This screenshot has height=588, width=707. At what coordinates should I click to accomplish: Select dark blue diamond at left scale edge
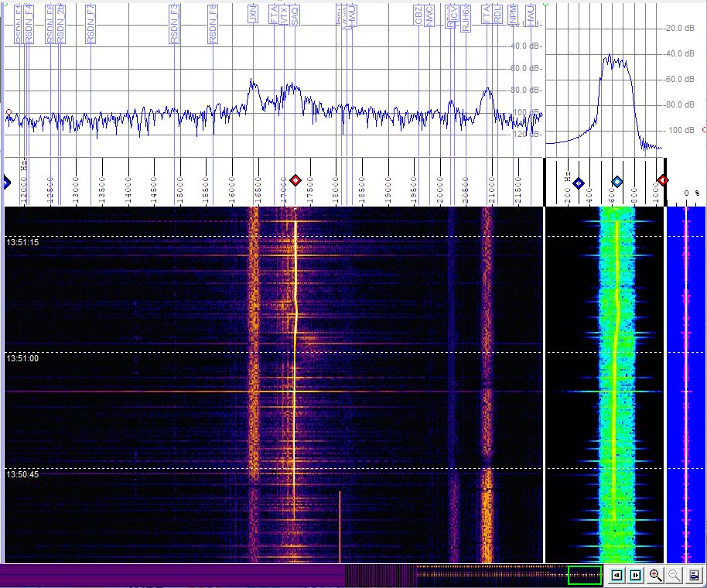(5, 183)
